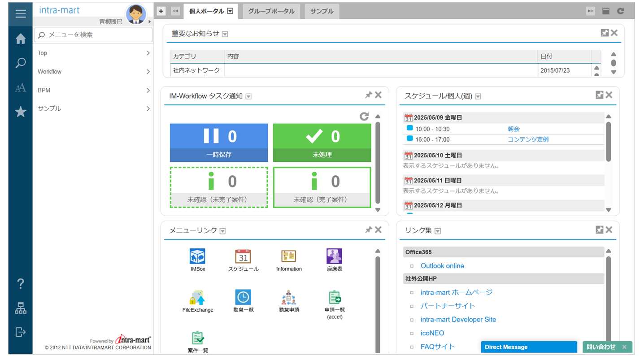Refresh the portal with top-right reload icon

coord(621,11)
